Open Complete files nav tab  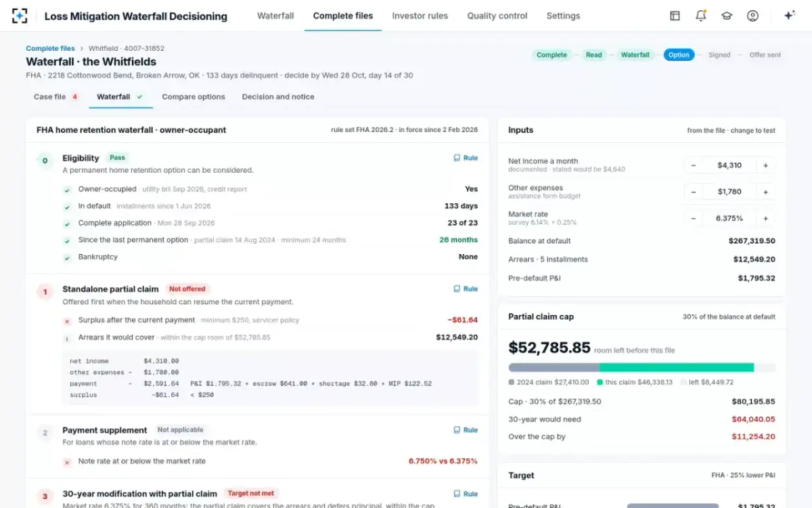[343, 16]
